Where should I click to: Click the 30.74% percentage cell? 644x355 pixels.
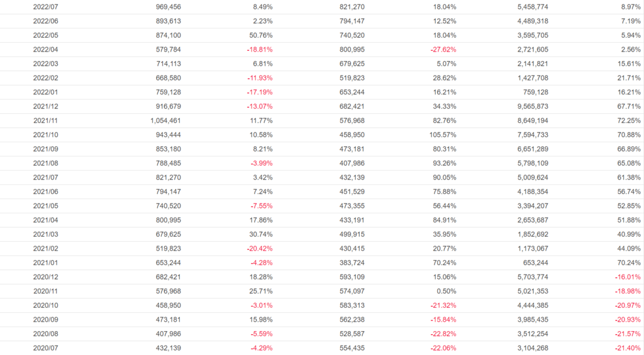pyautogui.click(x=260, y=234)
